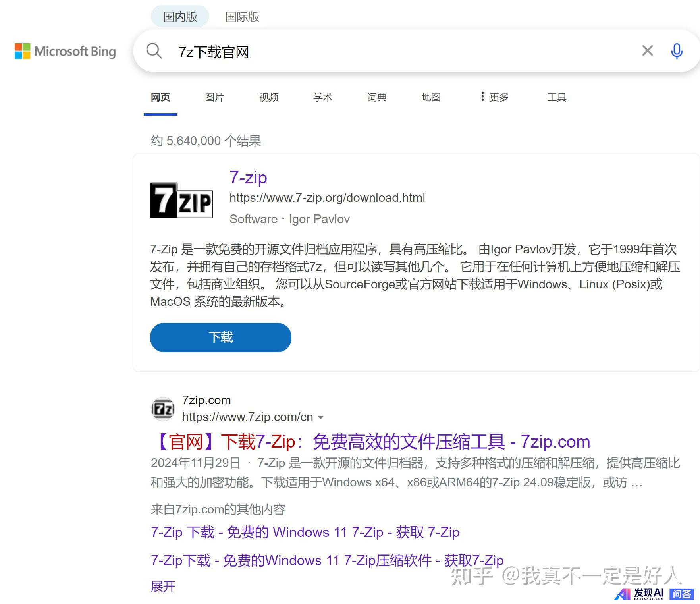Switch to 国内版 version
Screen dimensions: 700x604
180,17
